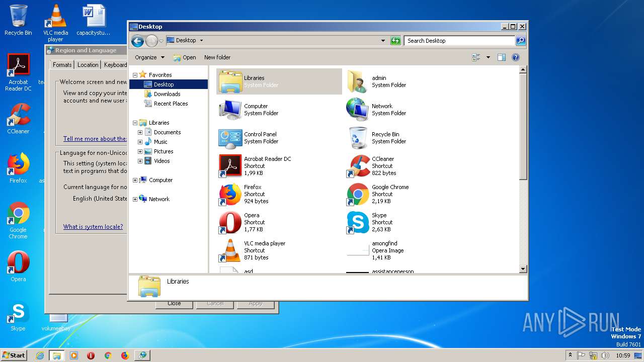
Task: Expand the Computer tree node
Action: point(135,180)
